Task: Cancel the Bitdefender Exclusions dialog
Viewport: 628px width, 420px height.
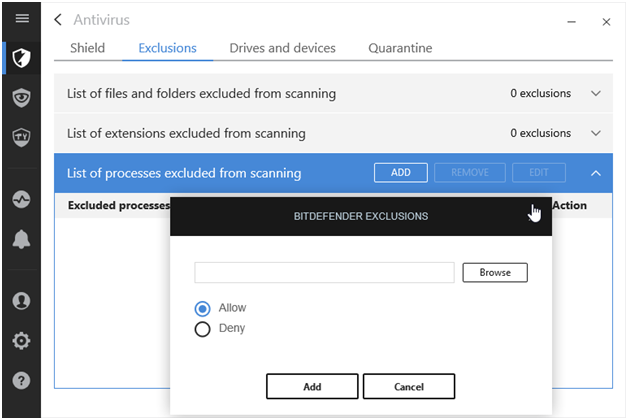Action: [x=409, y=386]
